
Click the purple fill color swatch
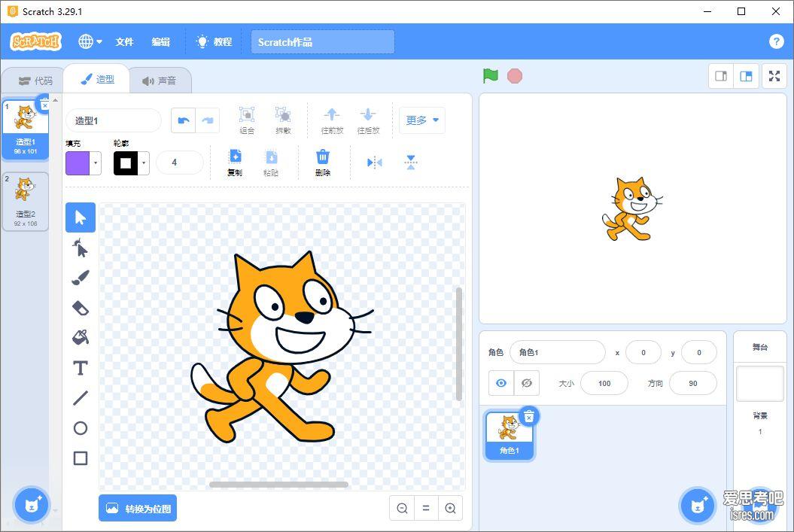coord(78,163)
